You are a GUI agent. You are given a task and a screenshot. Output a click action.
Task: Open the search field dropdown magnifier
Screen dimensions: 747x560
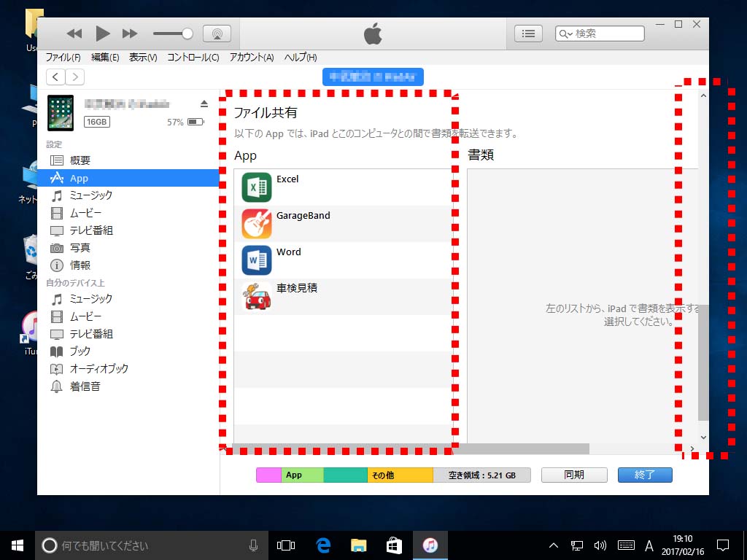click(566, 34)
